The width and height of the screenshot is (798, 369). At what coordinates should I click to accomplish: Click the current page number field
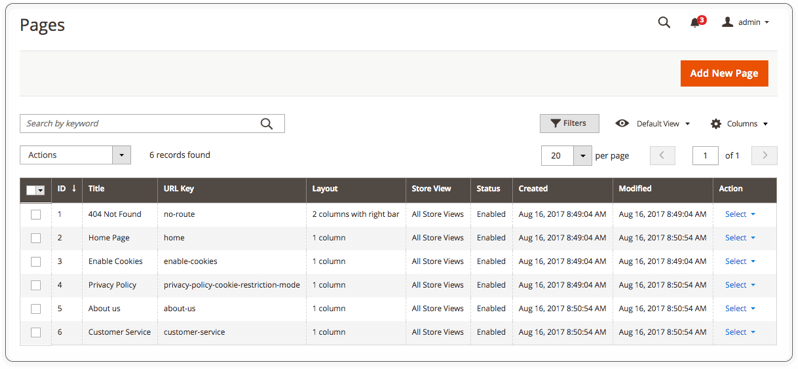click(x=705, y=156)
